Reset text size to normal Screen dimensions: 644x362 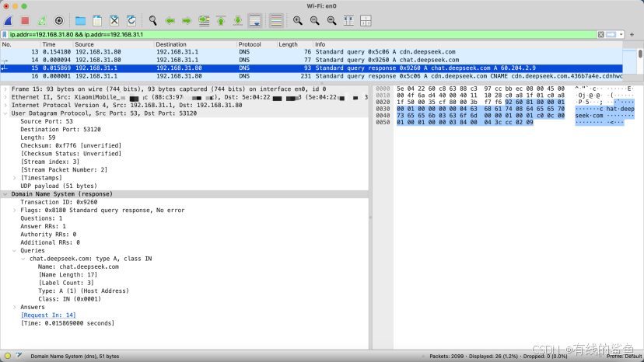[x=332, y=20]
